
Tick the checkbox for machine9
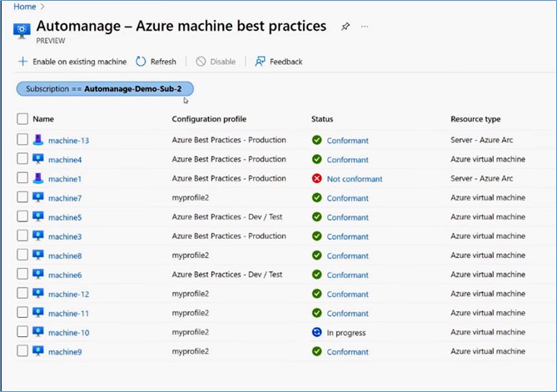coord(22,350)
